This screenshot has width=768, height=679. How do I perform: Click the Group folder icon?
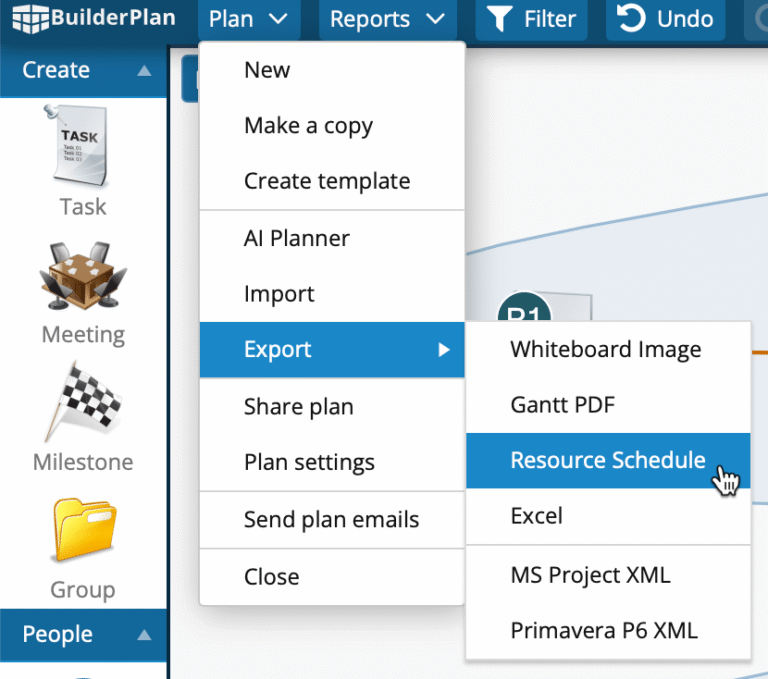click(x=82, y=532)
